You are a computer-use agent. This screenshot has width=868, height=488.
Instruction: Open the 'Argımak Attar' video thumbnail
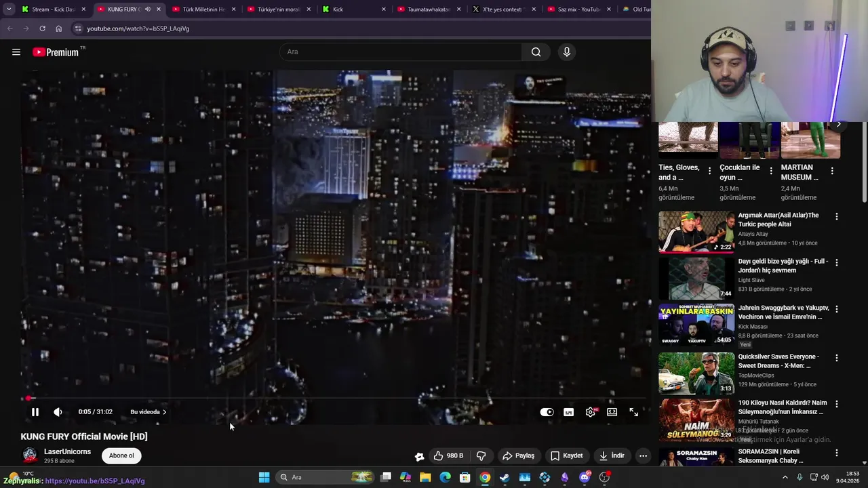click(x=696, y=232)
